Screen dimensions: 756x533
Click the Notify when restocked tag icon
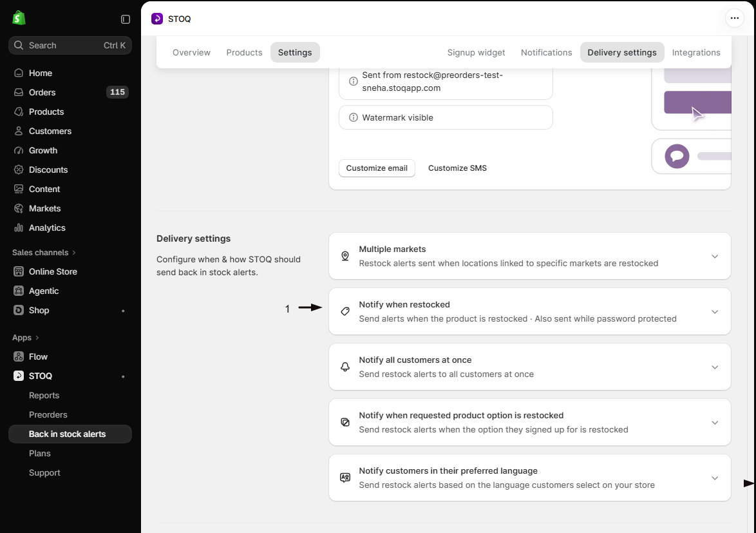[345, 311]
